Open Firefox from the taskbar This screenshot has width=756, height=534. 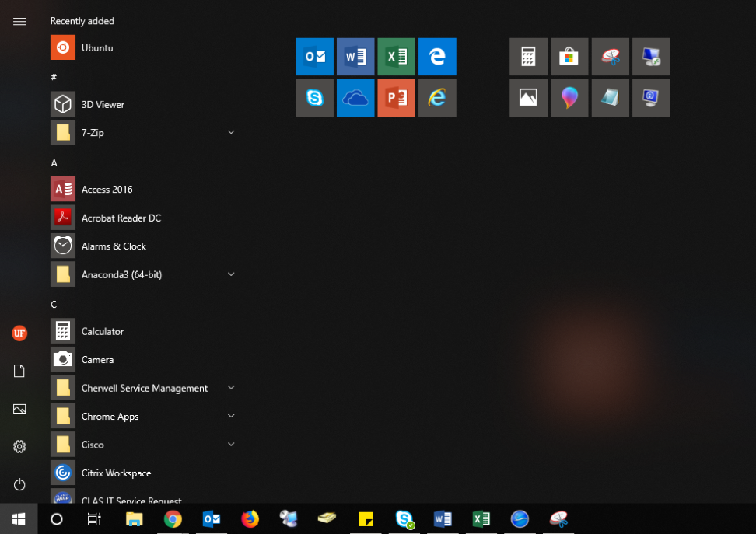point(250,519)
